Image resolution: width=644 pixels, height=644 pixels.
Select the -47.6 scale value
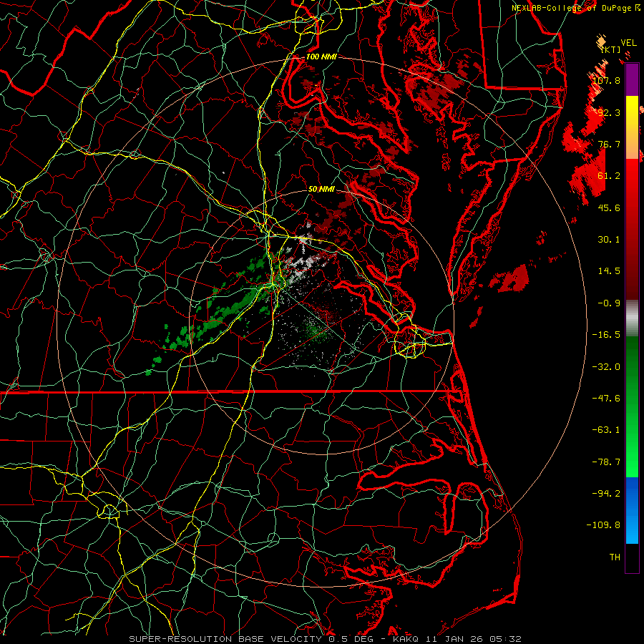click(606, 399)
